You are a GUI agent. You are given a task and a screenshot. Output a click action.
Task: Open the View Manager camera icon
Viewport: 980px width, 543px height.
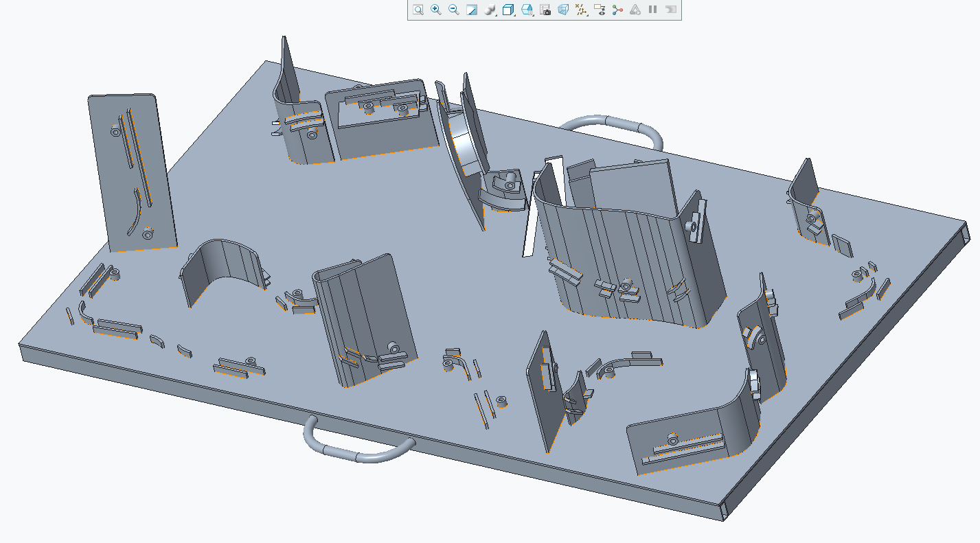pyautogui.click(x=545, y=10)
